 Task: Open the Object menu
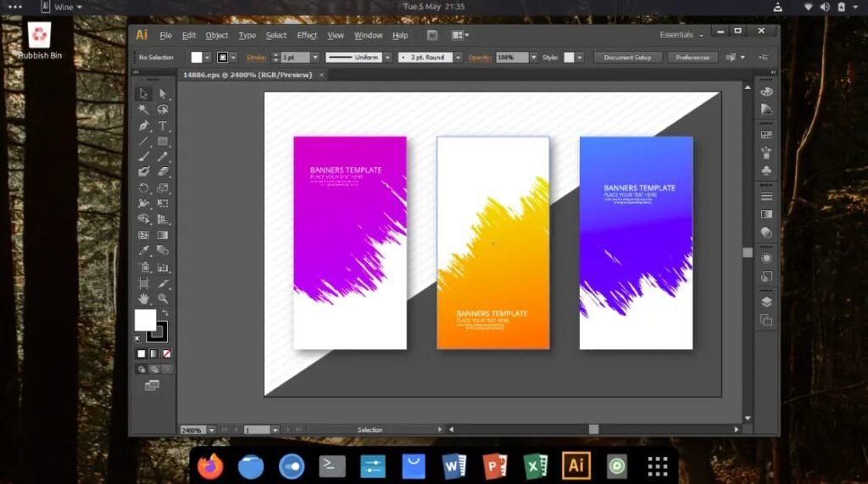217,35
